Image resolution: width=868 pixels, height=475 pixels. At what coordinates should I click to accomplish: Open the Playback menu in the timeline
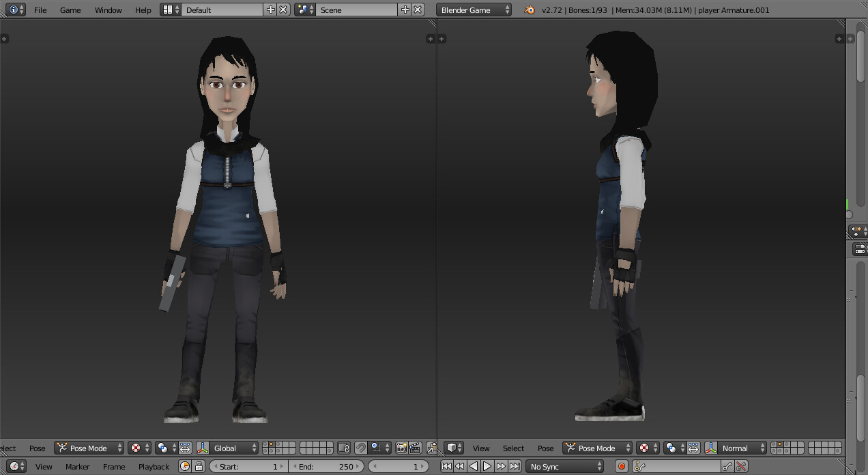pos(154,467)
